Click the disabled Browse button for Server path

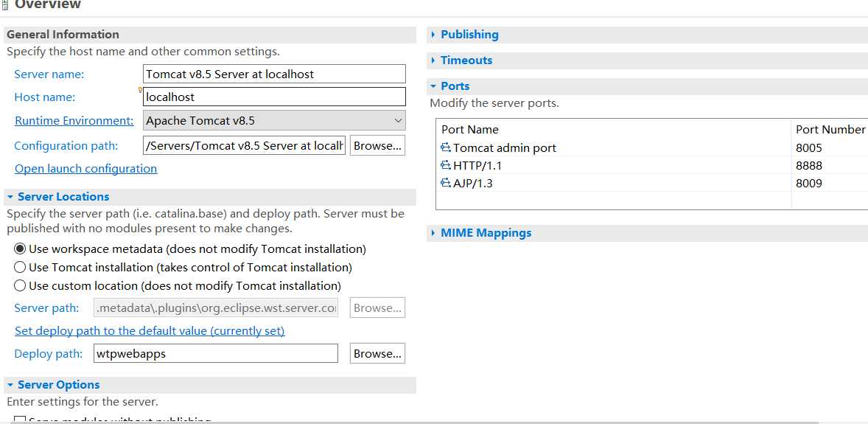coord(377,307)
